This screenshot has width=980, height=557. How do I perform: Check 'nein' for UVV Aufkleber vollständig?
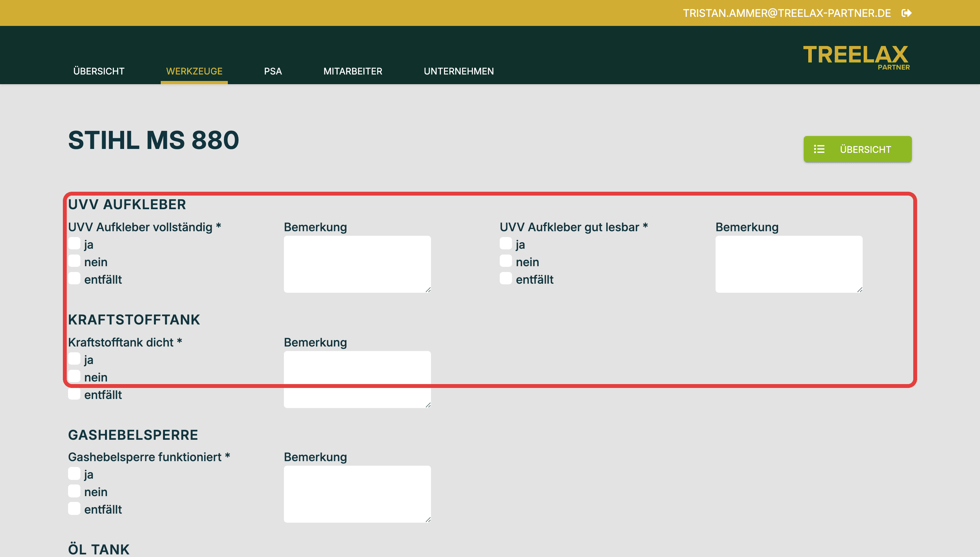[x=74, y=261]
